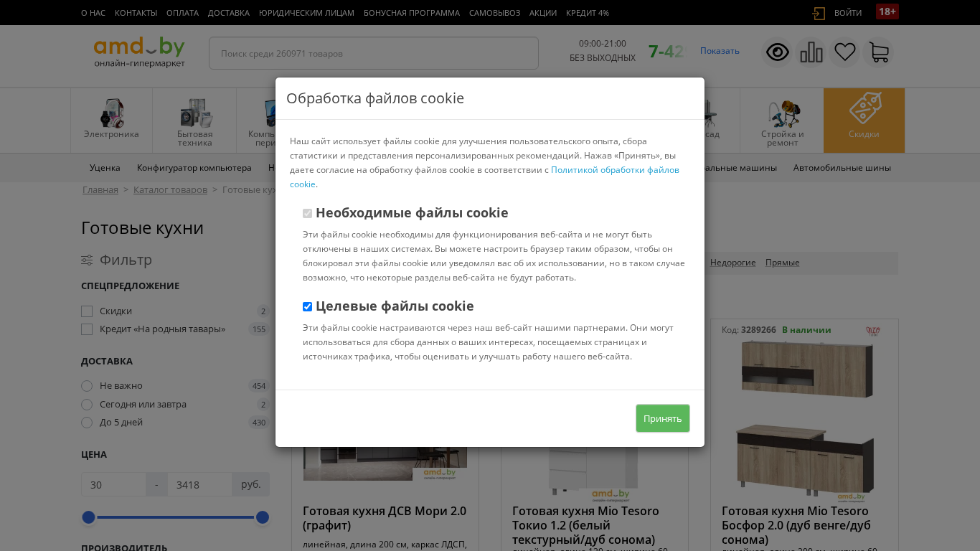The width and height of the screenshot is (980, 551).
Task: Open Готовая кухня Mio Tesoro Токио 1.2
Action: coord(585,525)
